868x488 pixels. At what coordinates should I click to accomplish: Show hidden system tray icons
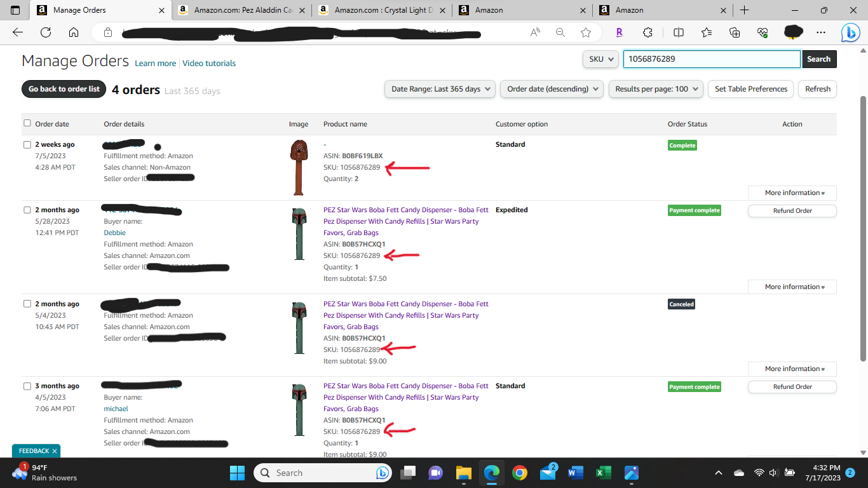[x=719, y=473]
